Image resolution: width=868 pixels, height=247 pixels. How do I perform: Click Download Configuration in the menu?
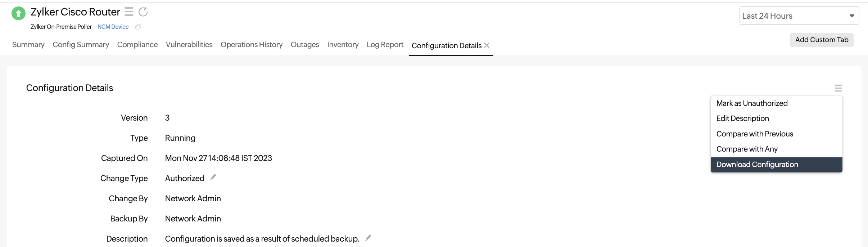(757, 165)
